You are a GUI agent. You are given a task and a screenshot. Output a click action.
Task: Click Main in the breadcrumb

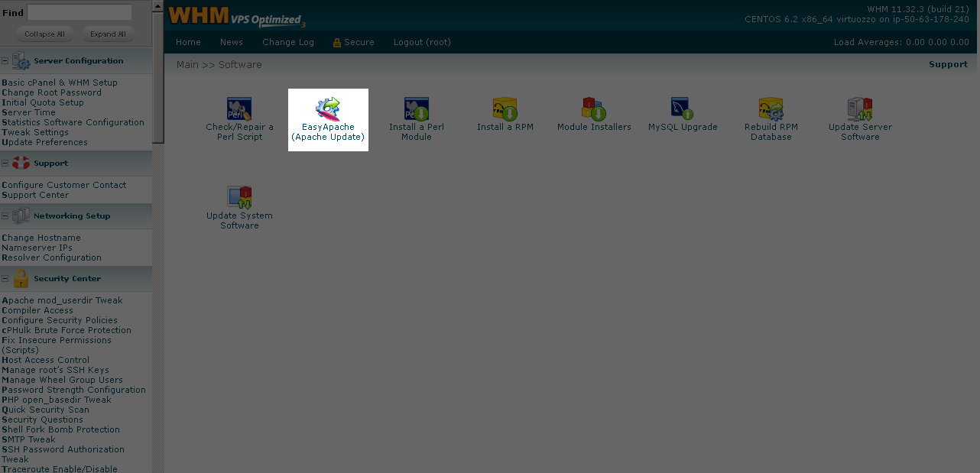click(x=187, y=65)
